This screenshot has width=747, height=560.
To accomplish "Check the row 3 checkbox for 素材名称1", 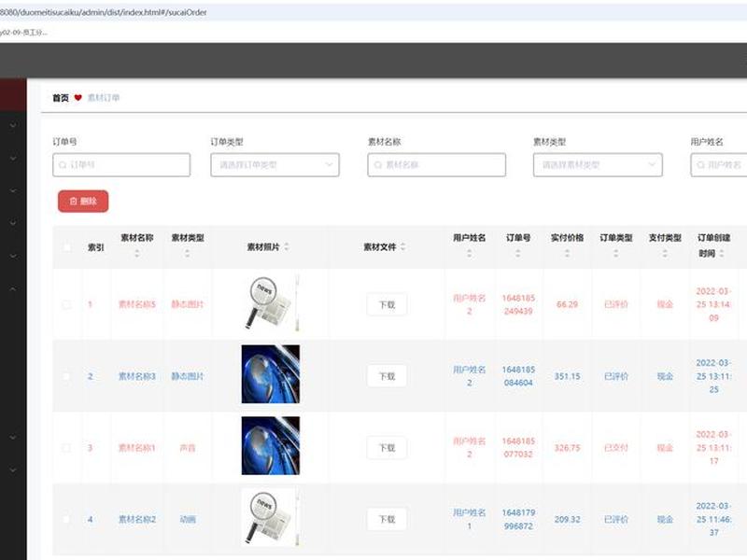I will [x=66, y=448].
